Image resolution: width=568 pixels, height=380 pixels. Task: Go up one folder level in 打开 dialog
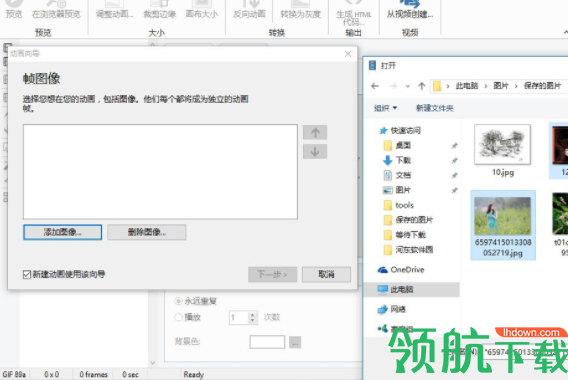pyautogui.click(x=421, y=86)
